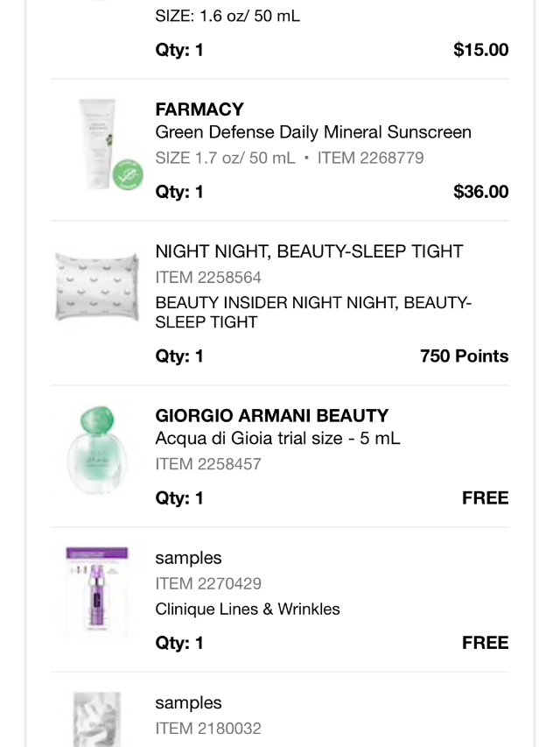560x747 pixels.
Task: Click the Clinique Lines & Wrinkles sample description
Action: coord(248,610)
